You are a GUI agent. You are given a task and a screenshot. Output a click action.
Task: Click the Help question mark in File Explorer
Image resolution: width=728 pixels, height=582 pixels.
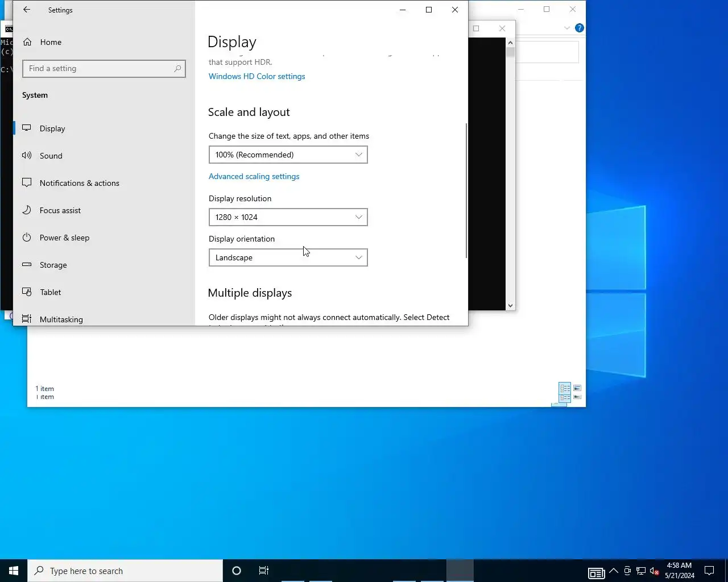[579, 28]
